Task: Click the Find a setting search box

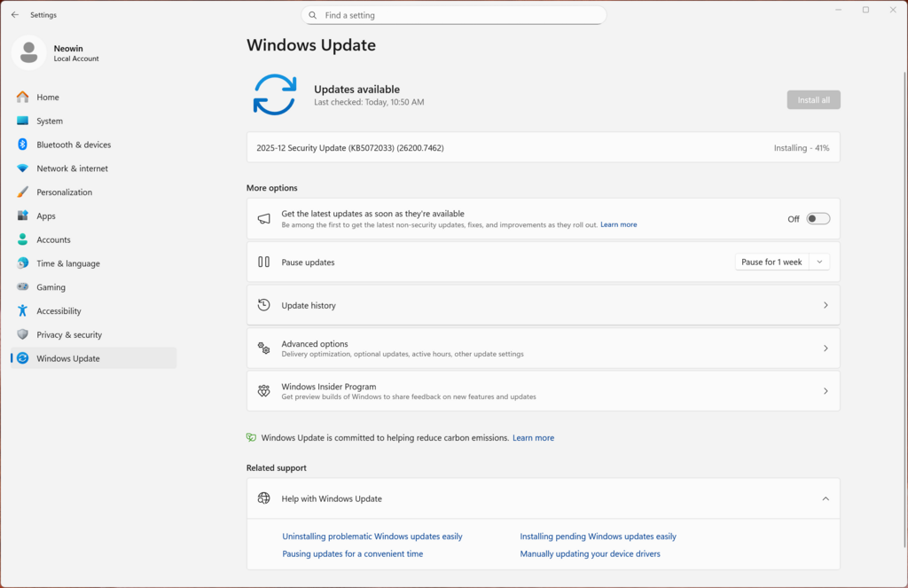Action: (453, 15)
